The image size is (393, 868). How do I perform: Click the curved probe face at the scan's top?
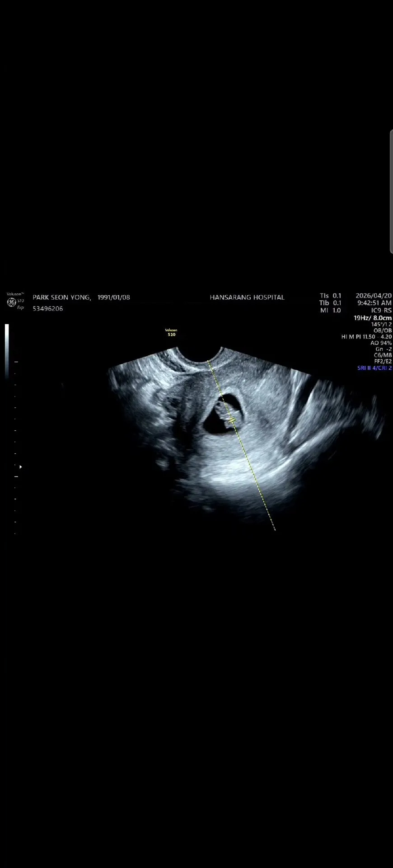tap(200, 356)
